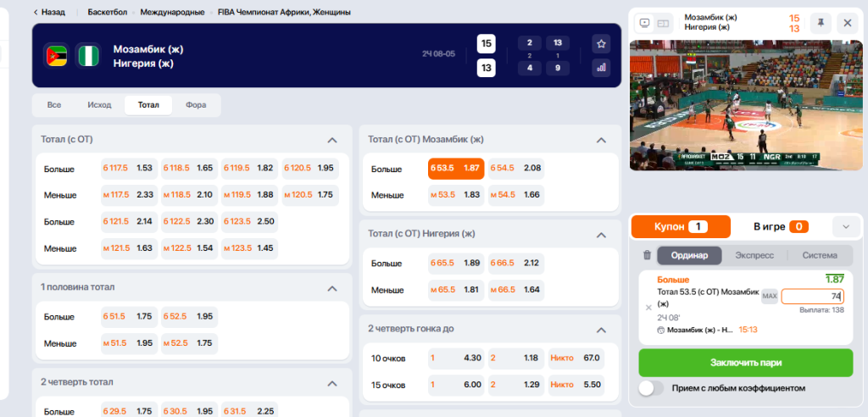Collapse the Тотал (с ОТ) section
868x417 pixels.
[332, 139]
